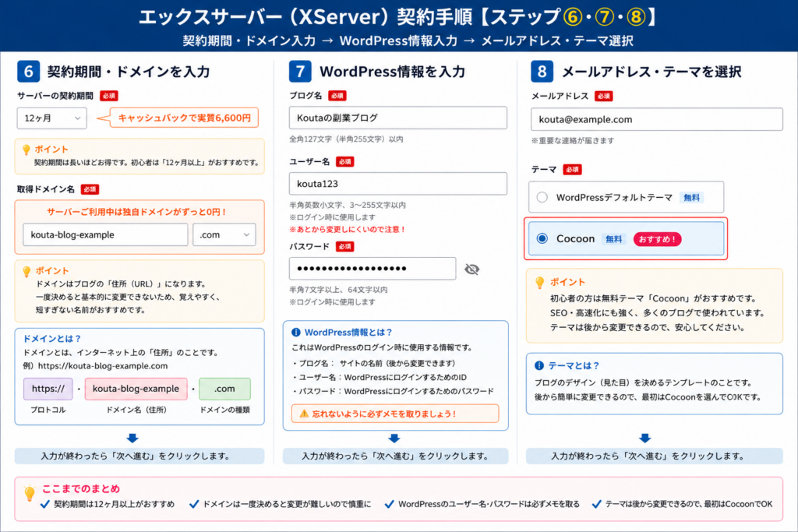Click the 必須 badge next to メールアドレス
The height and width of the screenshot is (532, 798).
coord(604,96)
